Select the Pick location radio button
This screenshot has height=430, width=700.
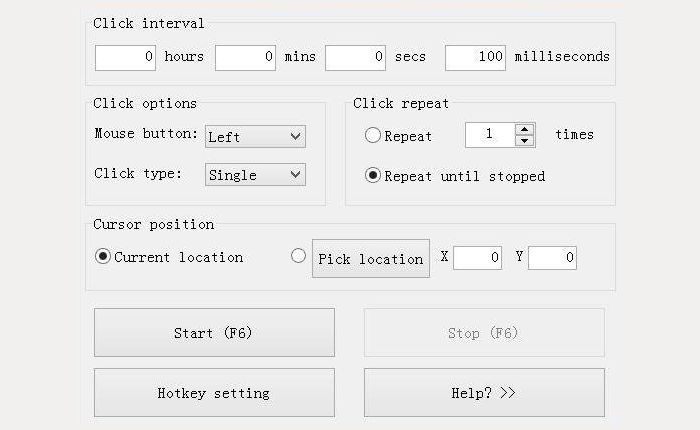pyautogui.click(x=298, y=256)
